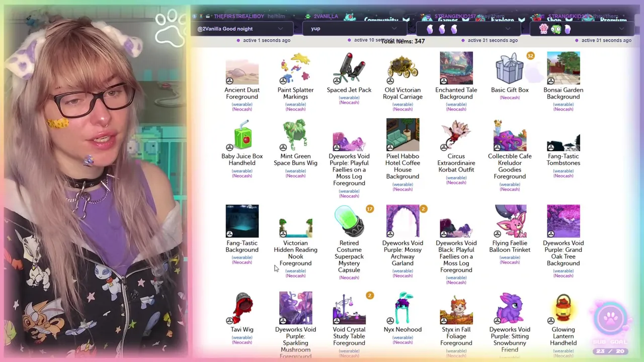
Task: Click the wearable hanger icon on Baby Juice Box
Action: coord(229,147)
